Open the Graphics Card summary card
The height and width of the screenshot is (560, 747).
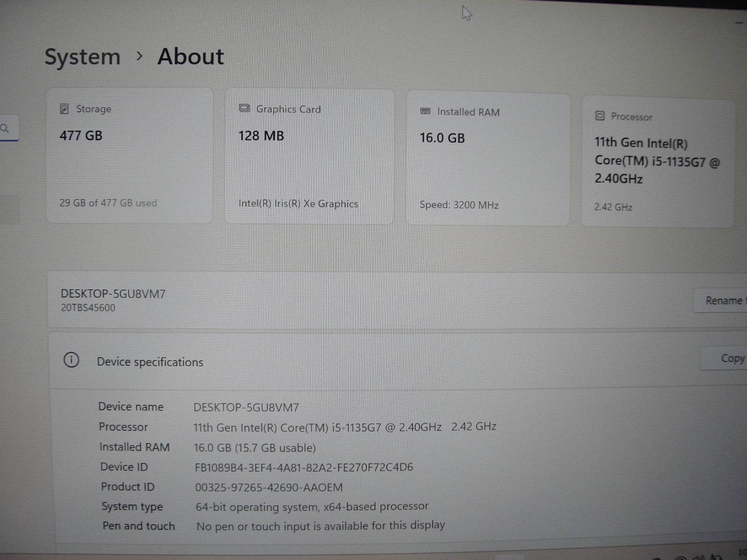click(309, 156)
